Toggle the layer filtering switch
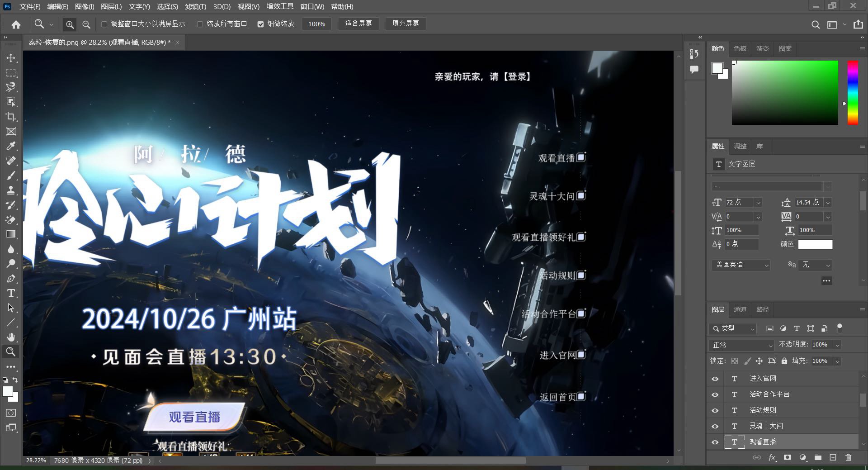The image size is (868, 470). pyautogui.click(x=840, y=328)
